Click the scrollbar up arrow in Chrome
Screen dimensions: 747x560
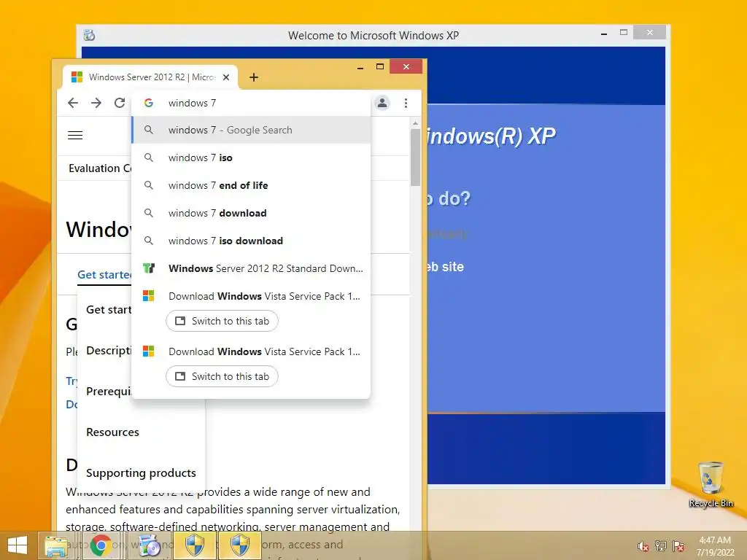click(x=415, y=123)
